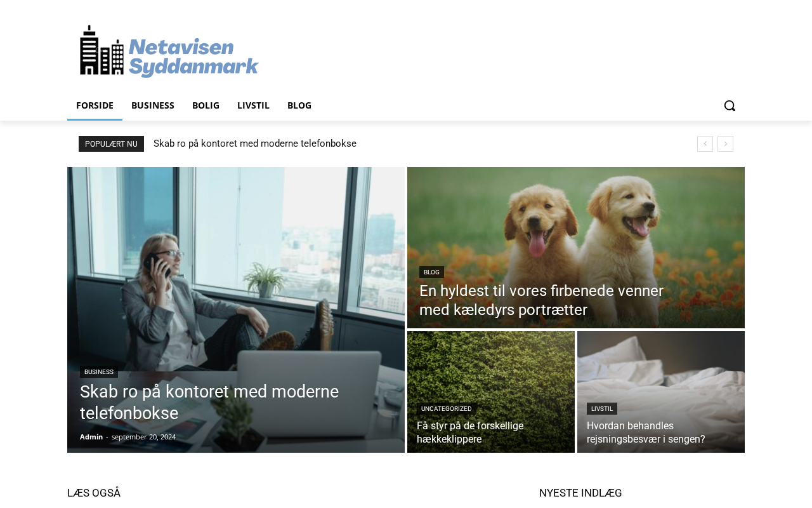Viewport: 812px width, 508px height.
Task: Show next popular news item arrow
Action: tap(725, 144)
